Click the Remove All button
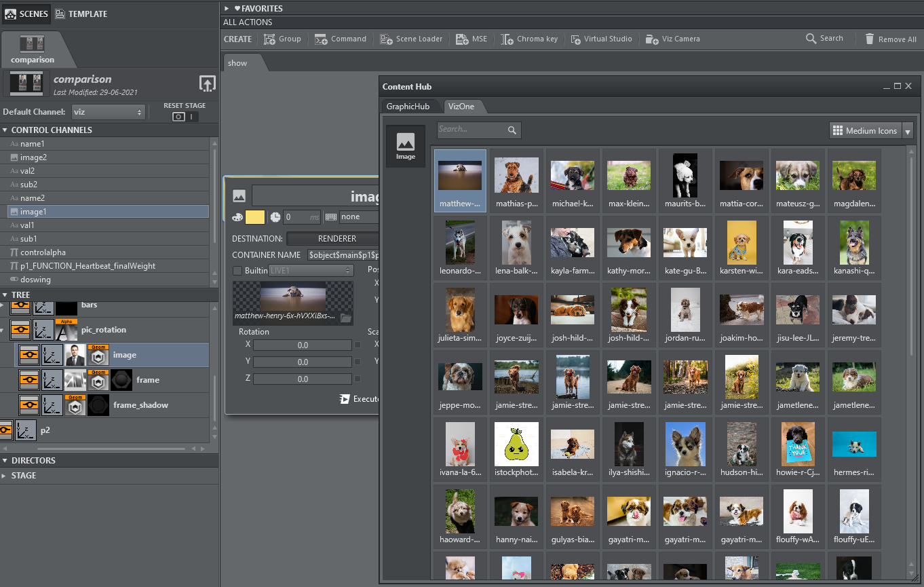924x587 pixels. coord(890,39)
